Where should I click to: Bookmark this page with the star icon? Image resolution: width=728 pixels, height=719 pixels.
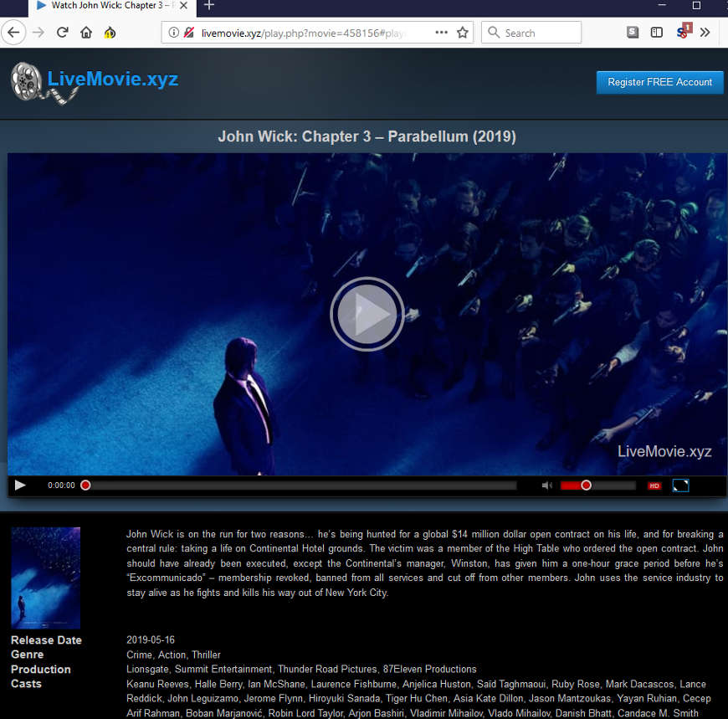pyautogui.click(x=463, y=33)
